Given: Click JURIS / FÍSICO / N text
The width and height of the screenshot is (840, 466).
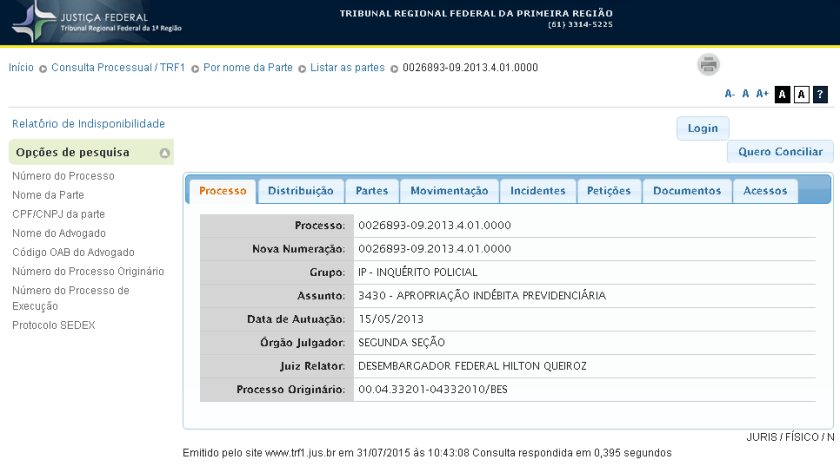Looking at the screenshot, I should (790, 438).
